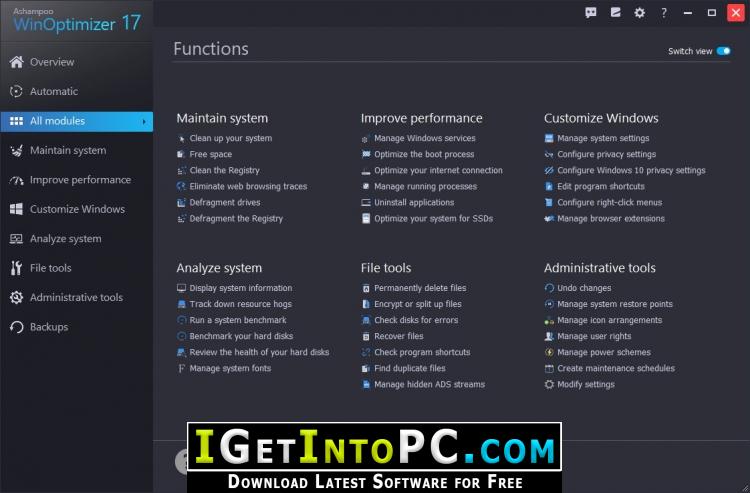Screen dimensions: 750x493
Task: Go to Maintain system in the sidebar
Action: [x=67, y=150]
